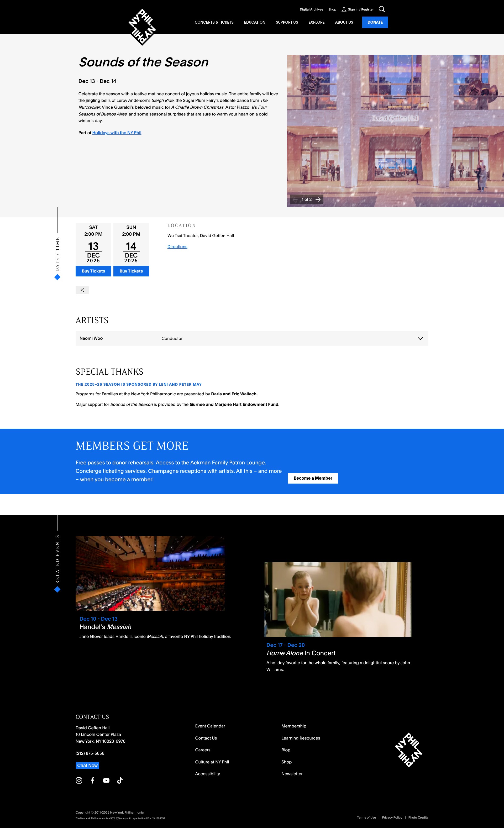Screen dimensions: 504x828
Task: Go to previous image with left arrow
Action: point(295,199)
